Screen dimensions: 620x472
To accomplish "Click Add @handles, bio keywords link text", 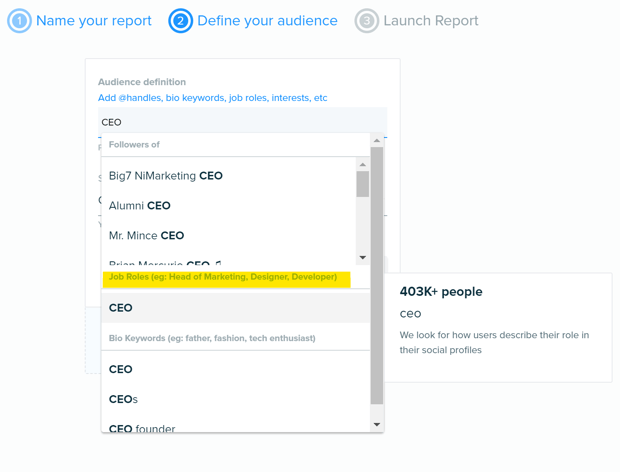I will pyautogui.click(x=213, y=98).
